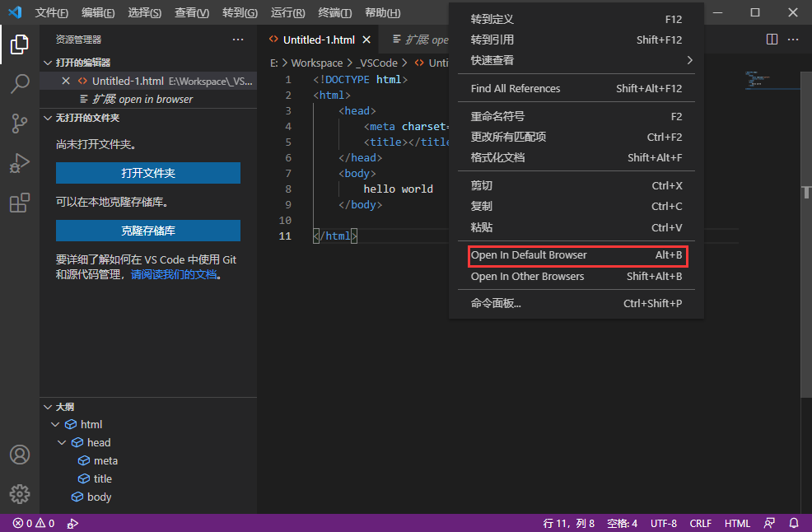
Task: Open the Source Control view
Action: point(20,124)
